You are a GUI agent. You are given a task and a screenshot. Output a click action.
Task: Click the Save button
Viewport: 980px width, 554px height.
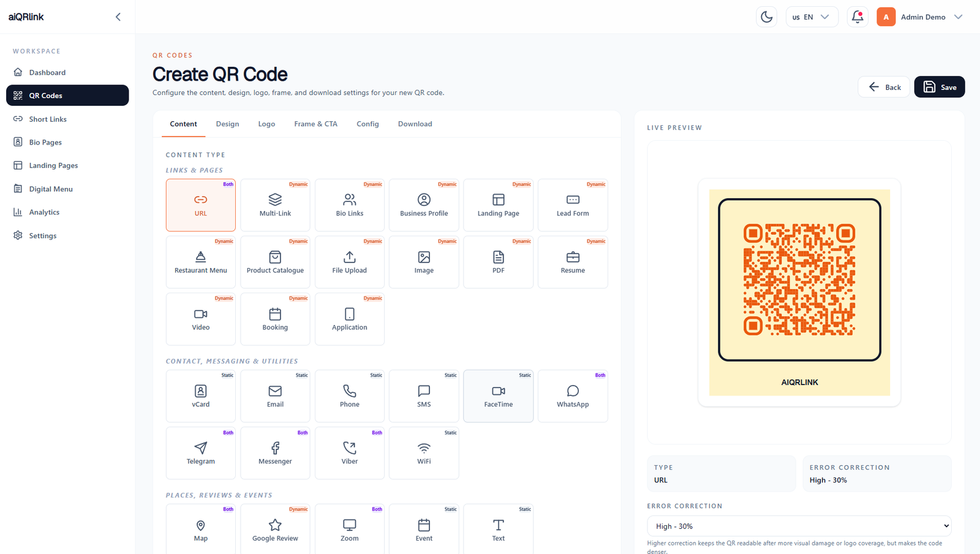click(x=940, y=87)
